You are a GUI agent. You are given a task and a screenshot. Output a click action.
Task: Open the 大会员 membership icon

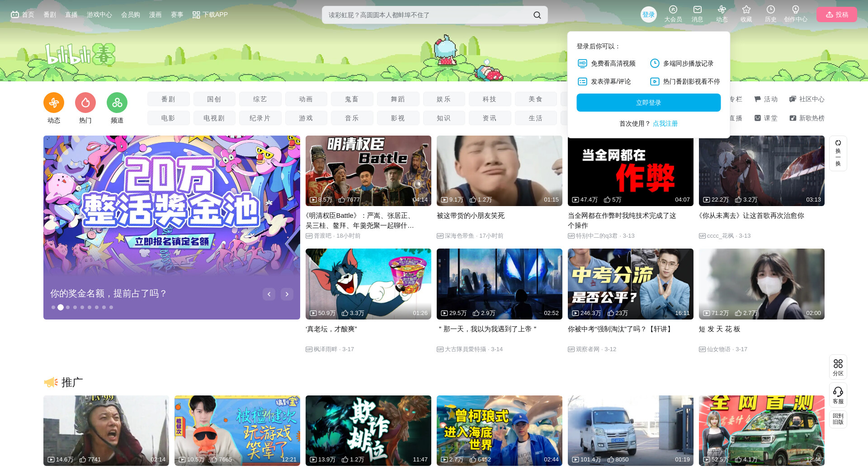click(x=673, y=9)
